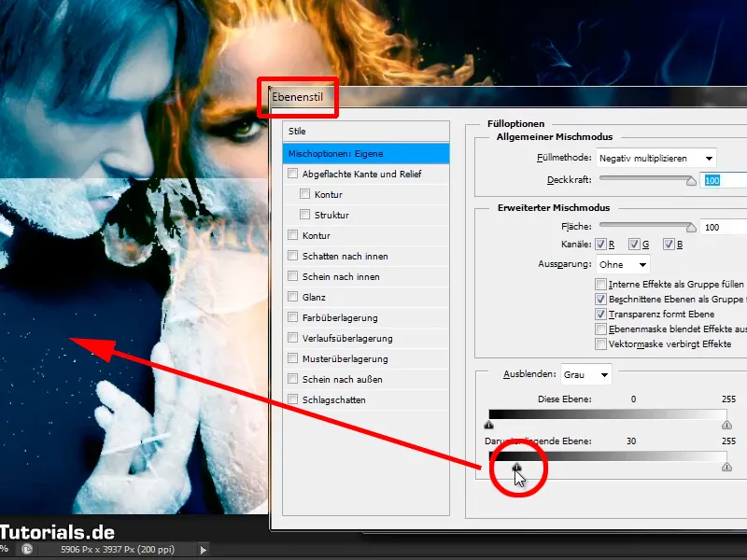Uncheck Beschnittene Ebenen als Gruppe option
The height and width of the screenshot is (560, 747).
click(x=600, y=299)
